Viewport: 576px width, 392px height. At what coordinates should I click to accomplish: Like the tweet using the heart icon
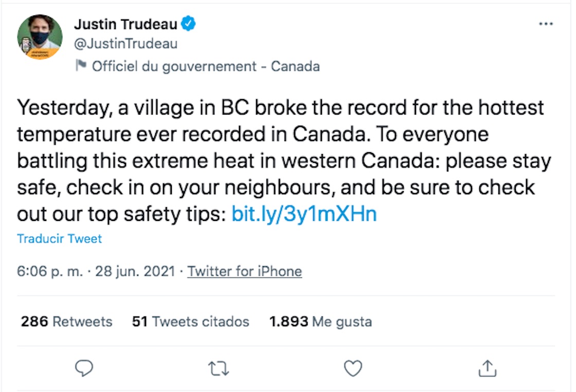coord(353,368)
